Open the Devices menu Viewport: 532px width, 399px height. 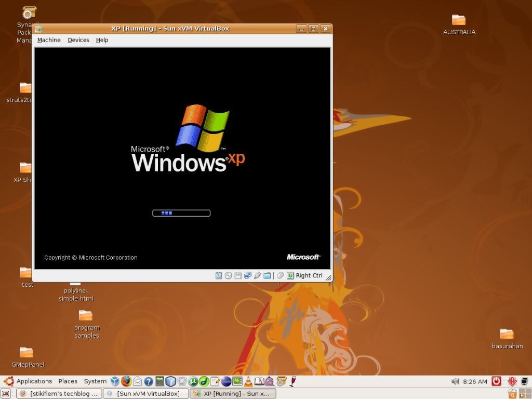coord(78,40)
